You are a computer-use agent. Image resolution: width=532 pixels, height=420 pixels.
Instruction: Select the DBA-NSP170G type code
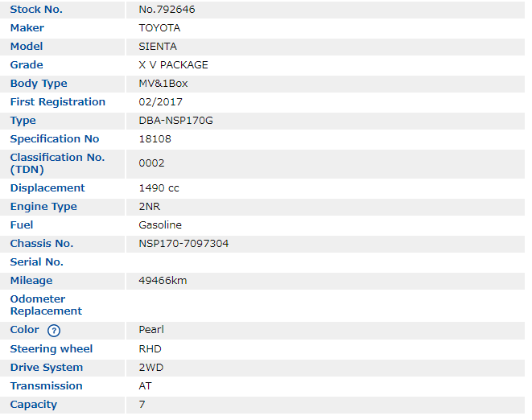click(175, 121)
